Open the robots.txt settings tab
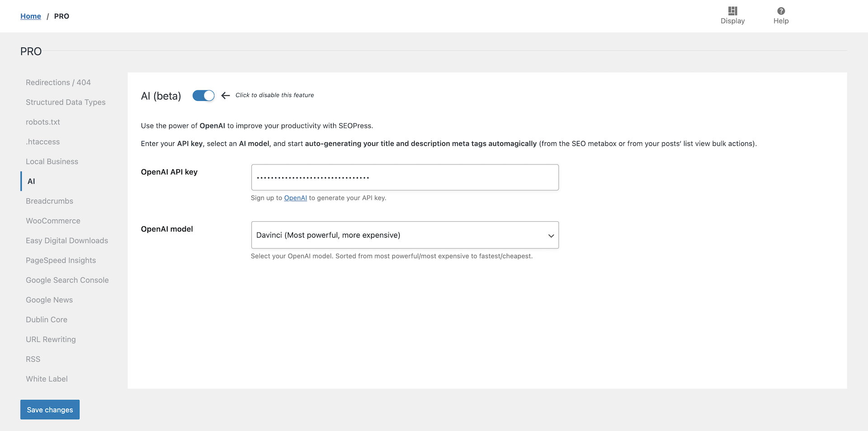The width and height of the screenshot is (868, 431). (43, 122)
